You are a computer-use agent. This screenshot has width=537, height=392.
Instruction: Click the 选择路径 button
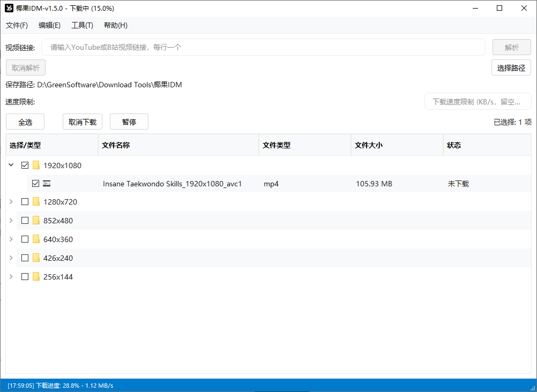[x=511, y=68]
